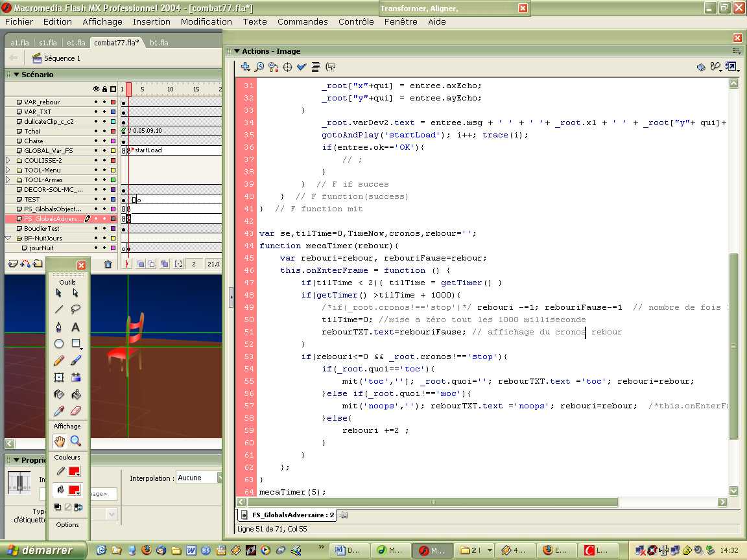Select the Fill Transform tool
747x560 pixels.
[75, 378]
